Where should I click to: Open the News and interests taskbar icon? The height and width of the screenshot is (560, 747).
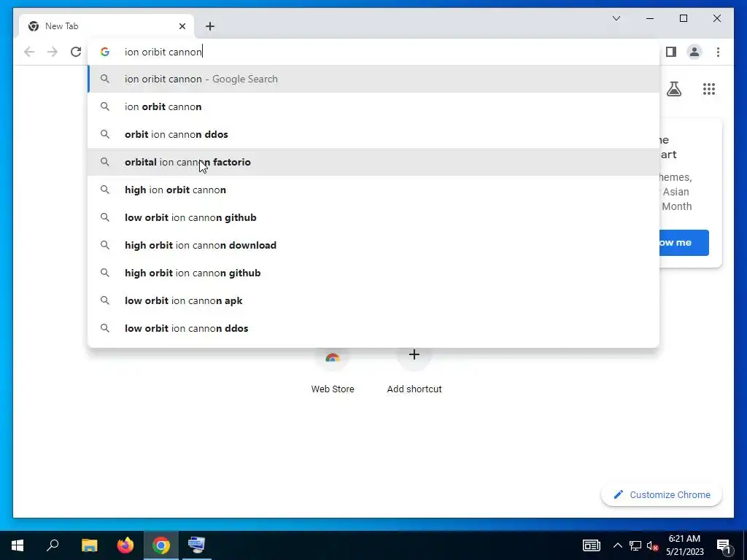pos(591,545)
